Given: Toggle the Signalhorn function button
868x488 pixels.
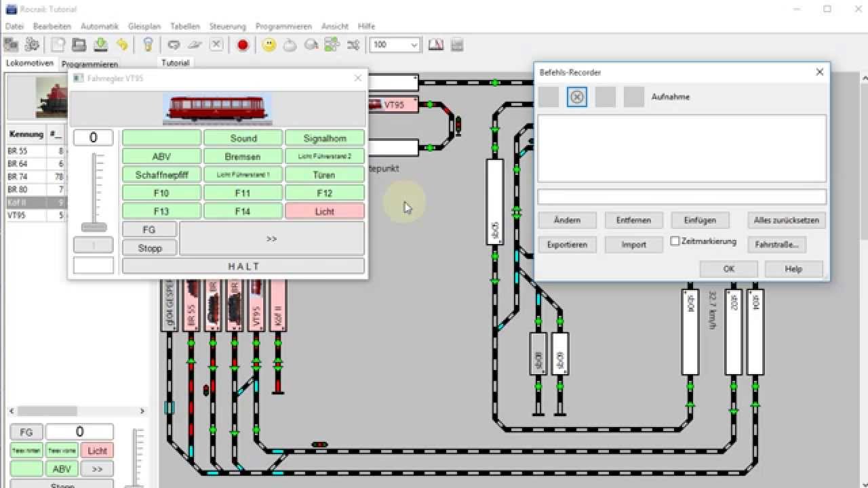Looking at the screenshot, I should click(324, 138).
